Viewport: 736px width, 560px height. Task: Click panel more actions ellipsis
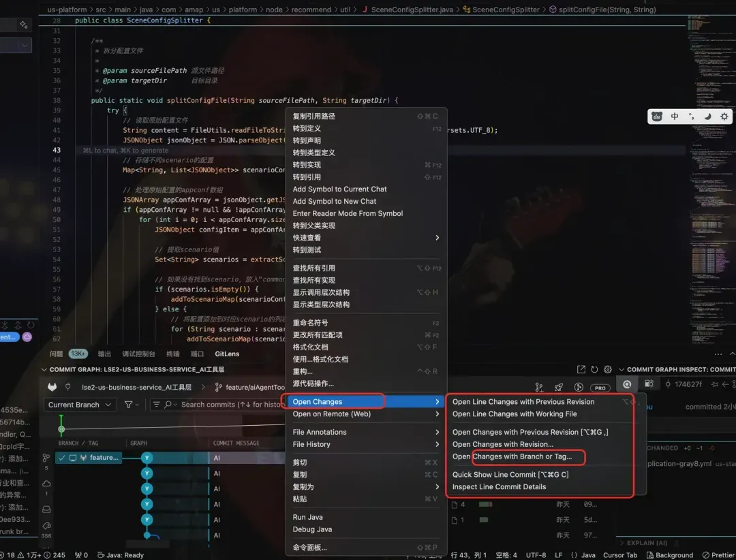pos(718,354)
